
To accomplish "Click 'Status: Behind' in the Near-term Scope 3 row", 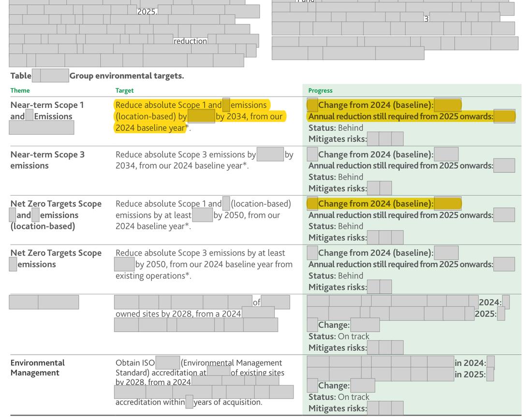I will (336, 177).
